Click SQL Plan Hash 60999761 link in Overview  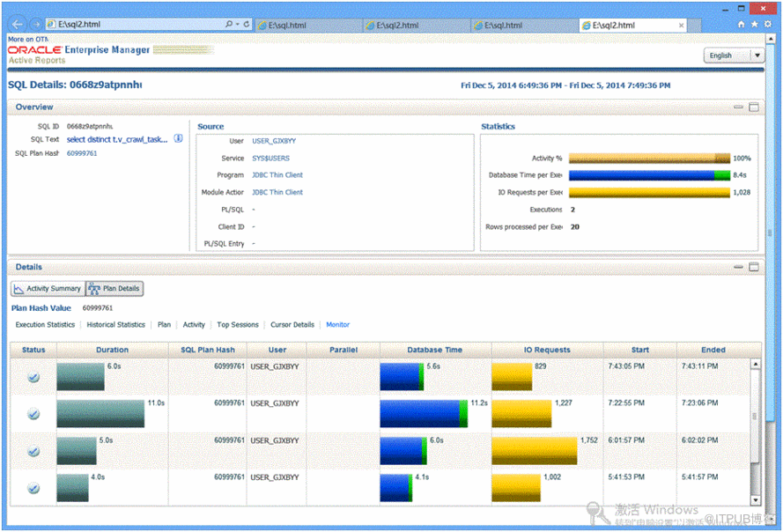tap(82, 153)
